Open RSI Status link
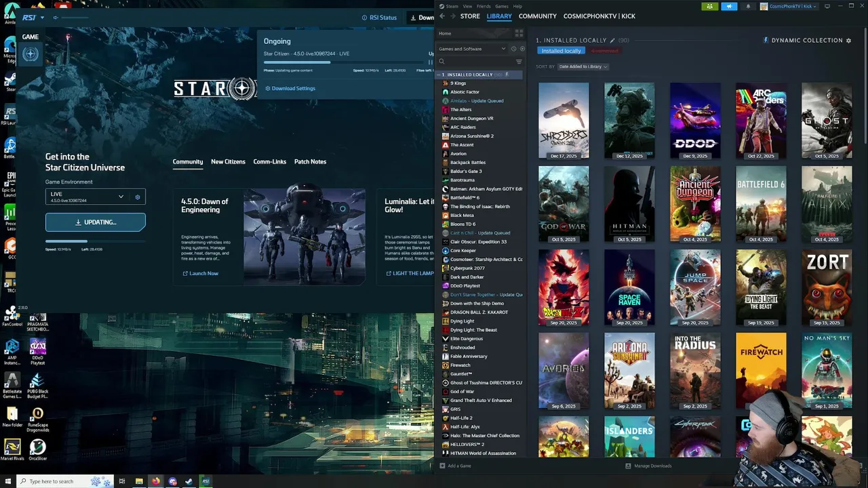The image size is (868, 488). [x=379, y=18]
